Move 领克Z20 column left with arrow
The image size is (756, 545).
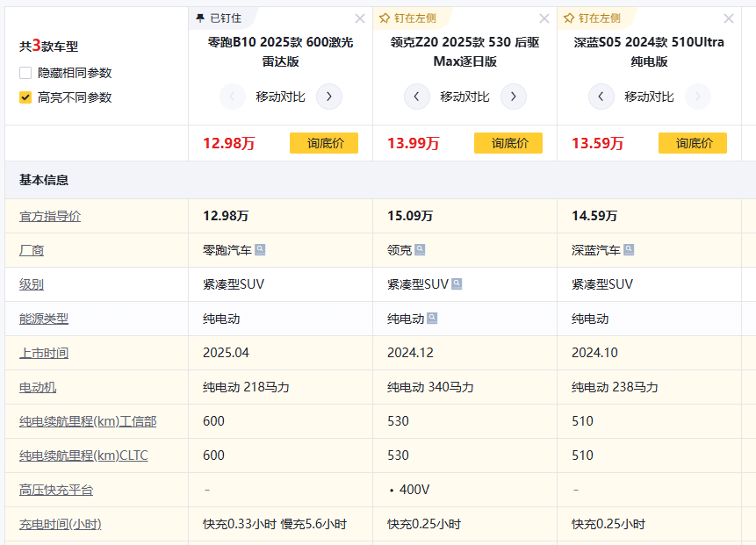click(416, 97)
